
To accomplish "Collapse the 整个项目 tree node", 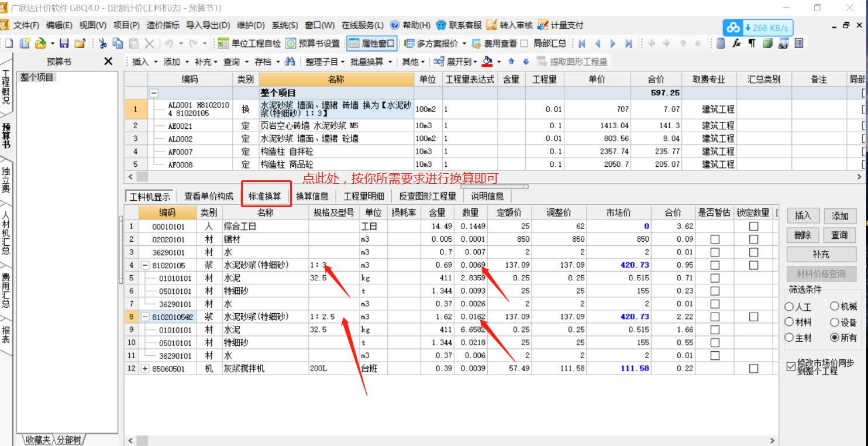I will 154,93.
